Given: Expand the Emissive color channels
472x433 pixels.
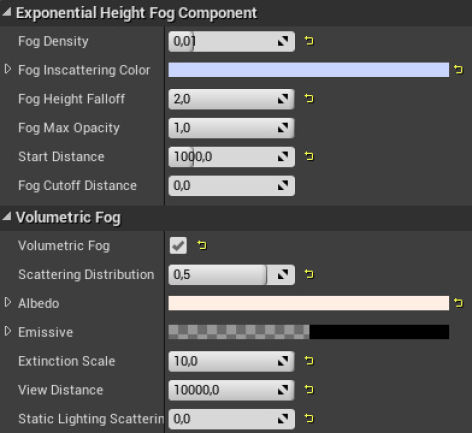Looking at the screenshot, I should point(8,331).
